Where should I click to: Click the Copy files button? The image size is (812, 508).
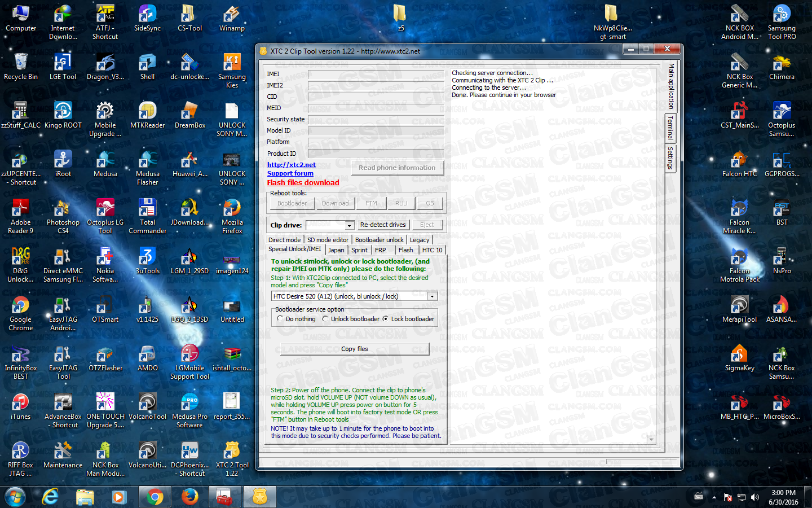(x=355, y=349)
